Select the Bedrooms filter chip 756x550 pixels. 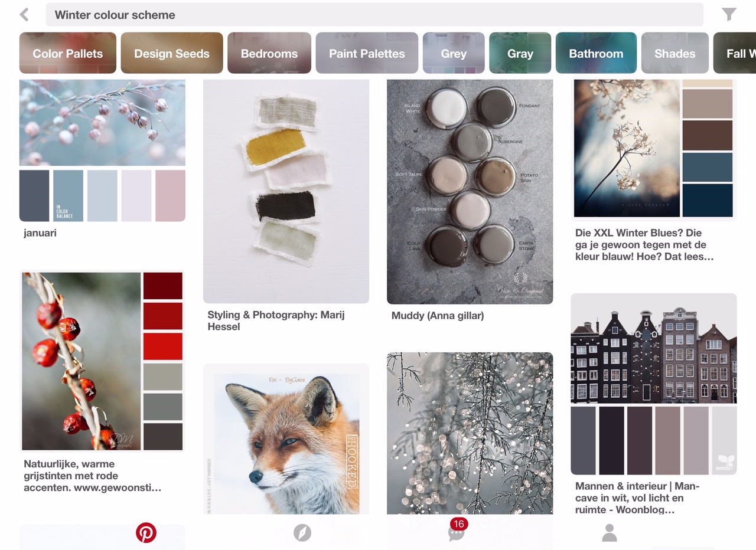(269, 53)
